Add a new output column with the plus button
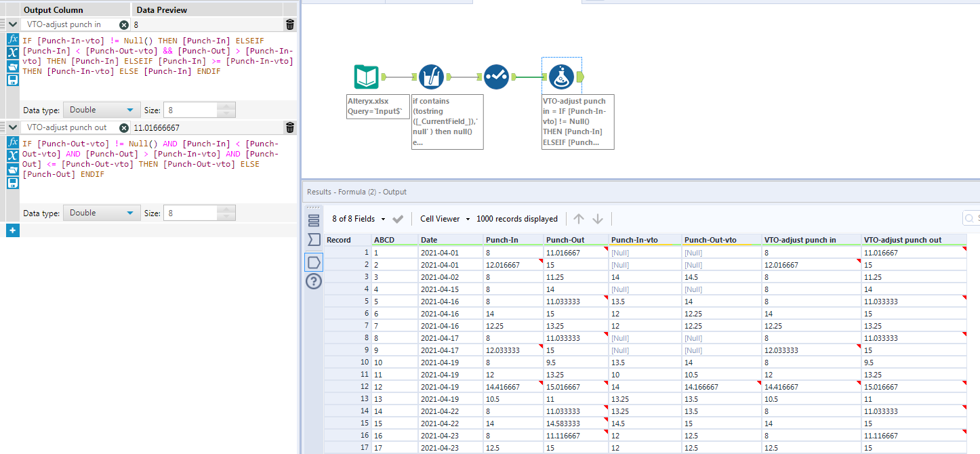980x454 pixels. (x=12, y=230)
